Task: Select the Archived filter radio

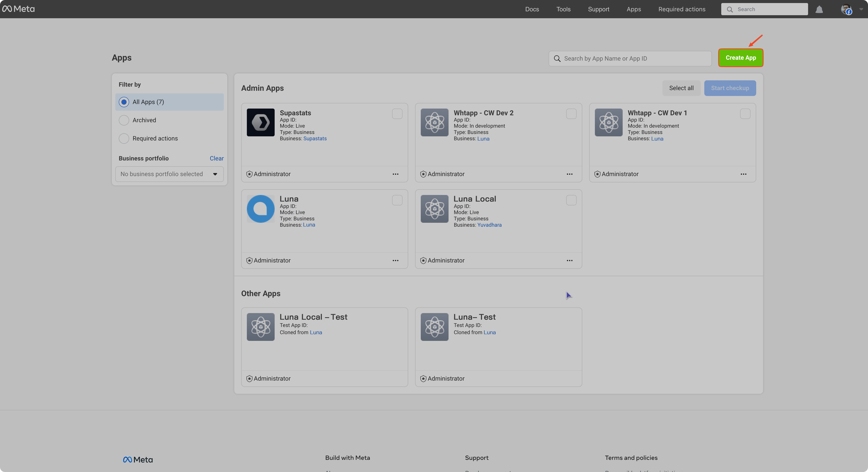Action: (124, 120)
